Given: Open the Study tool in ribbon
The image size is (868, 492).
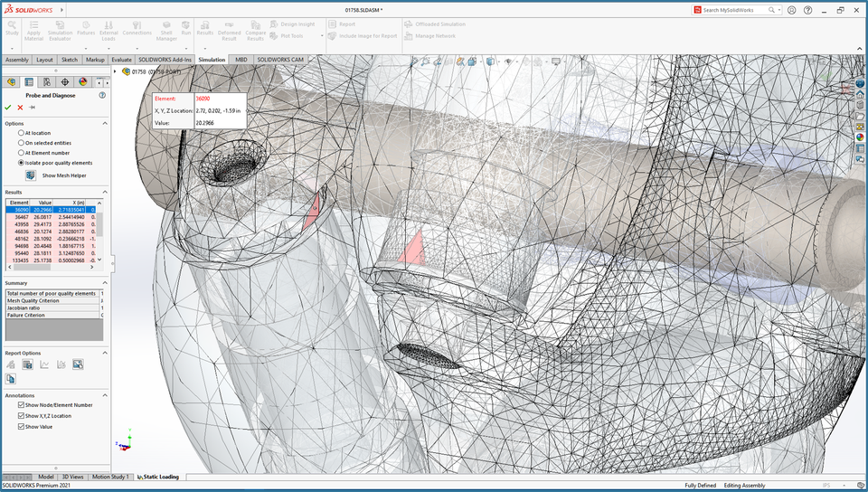Looking at the screenshot, I should 12,29.
